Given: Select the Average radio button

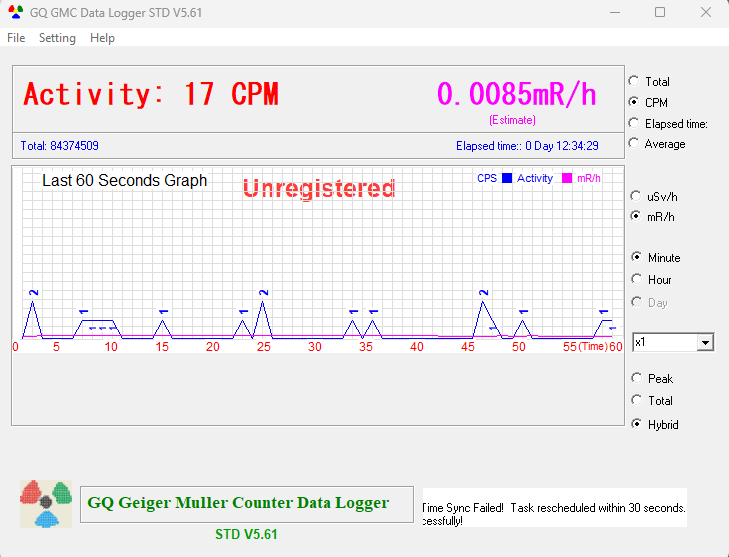Looking at the screenshot, I should 634,143.
